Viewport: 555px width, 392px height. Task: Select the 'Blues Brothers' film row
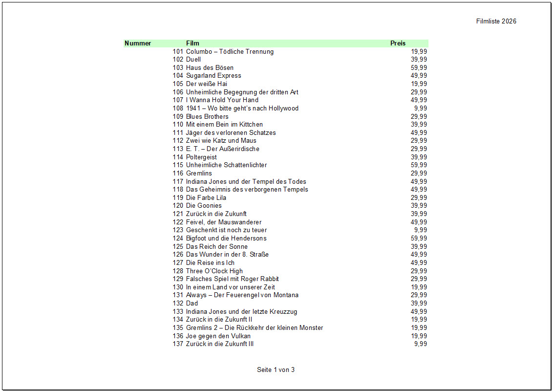tap(207, 117)
